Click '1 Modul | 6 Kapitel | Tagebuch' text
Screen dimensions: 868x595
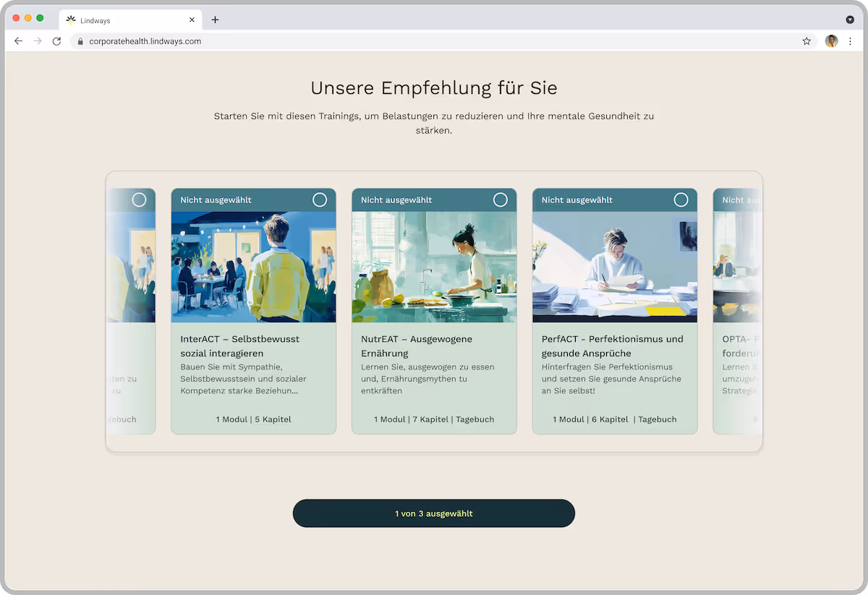(x=615, y=419)
